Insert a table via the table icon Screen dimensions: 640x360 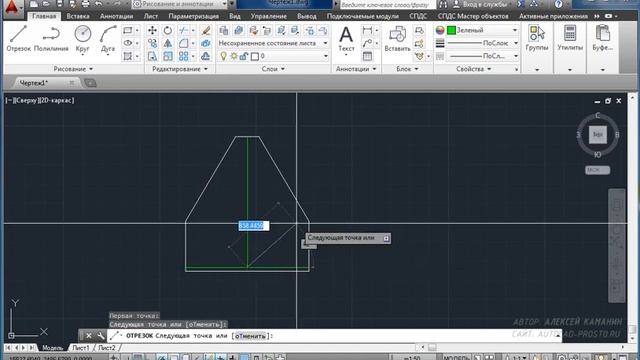click(367, 56)
